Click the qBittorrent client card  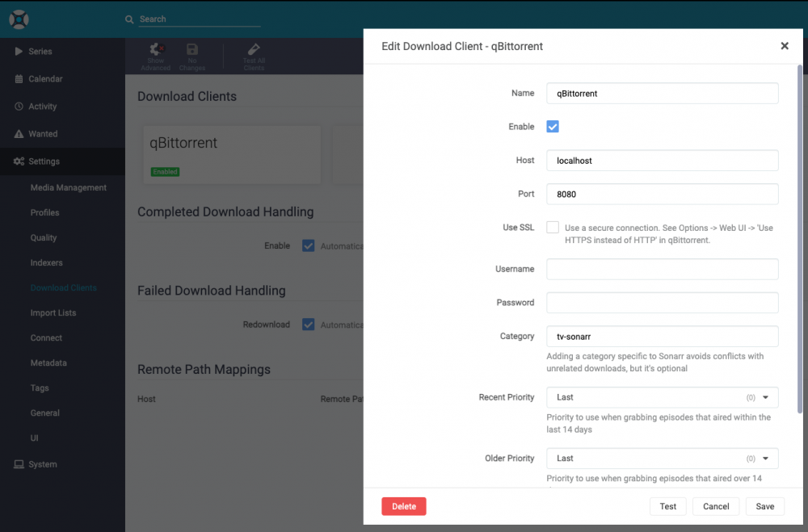232,155
